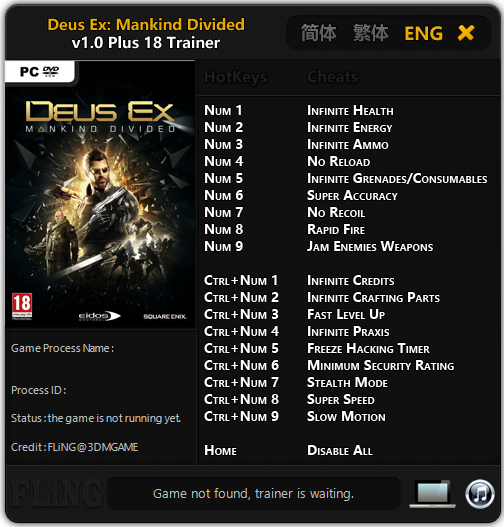Click the music note icon
This screenshot has width=504, height=527.
pos(479,494)
